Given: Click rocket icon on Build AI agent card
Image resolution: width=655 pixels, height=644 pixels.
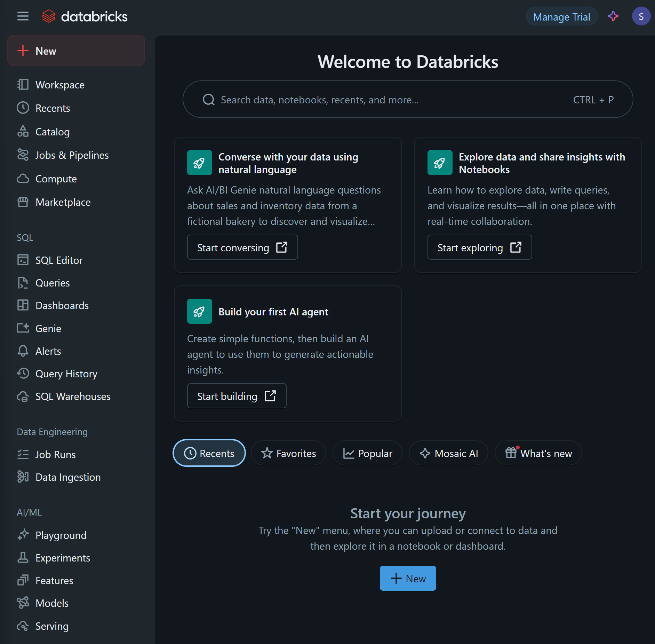Looking at the screenshot, I should [199, 311].
